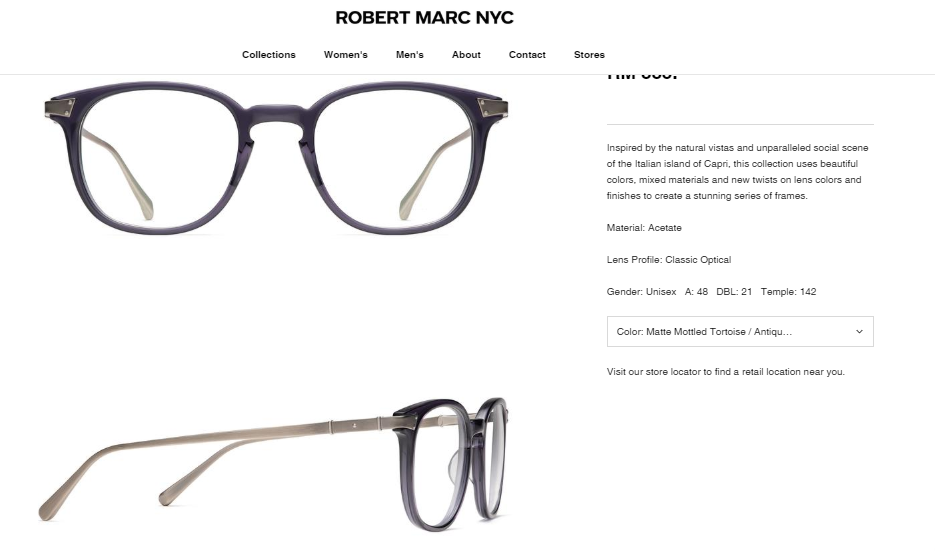Open the Collections menu
This screenshot has width=935, height=551.
(268, 55)
